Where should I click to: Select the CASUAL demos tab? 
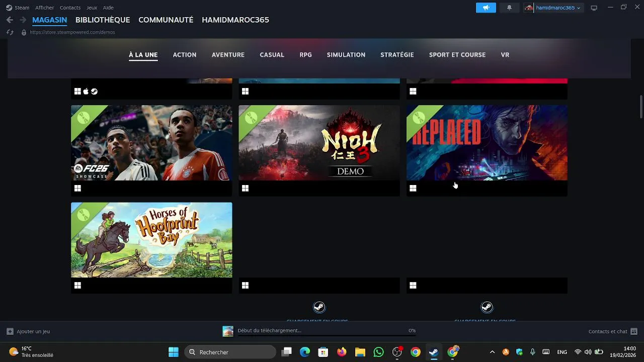[x=272, y=55]
